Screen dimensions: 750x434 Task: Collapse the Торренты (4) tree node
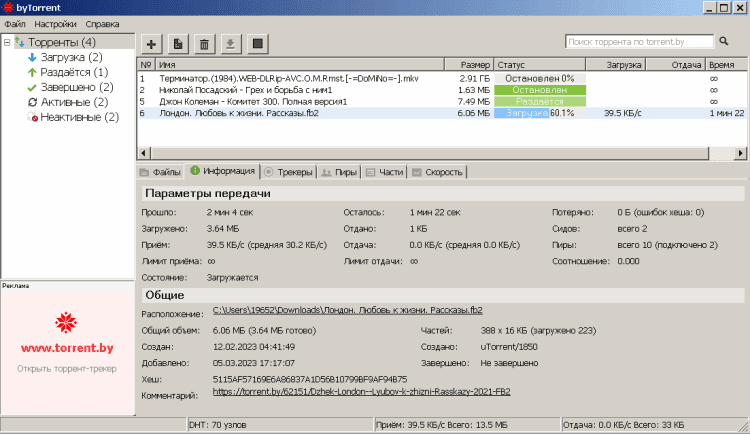8,42
